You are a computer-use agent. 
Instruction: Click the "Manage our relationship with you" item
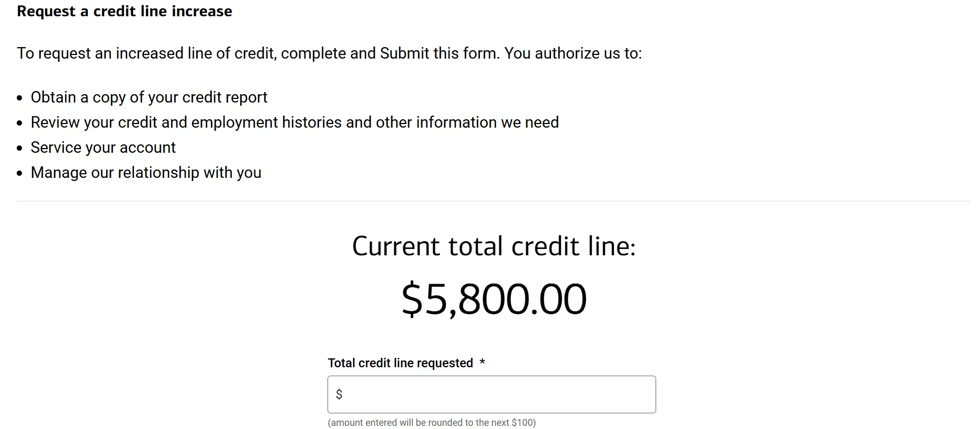pos(146,173)
